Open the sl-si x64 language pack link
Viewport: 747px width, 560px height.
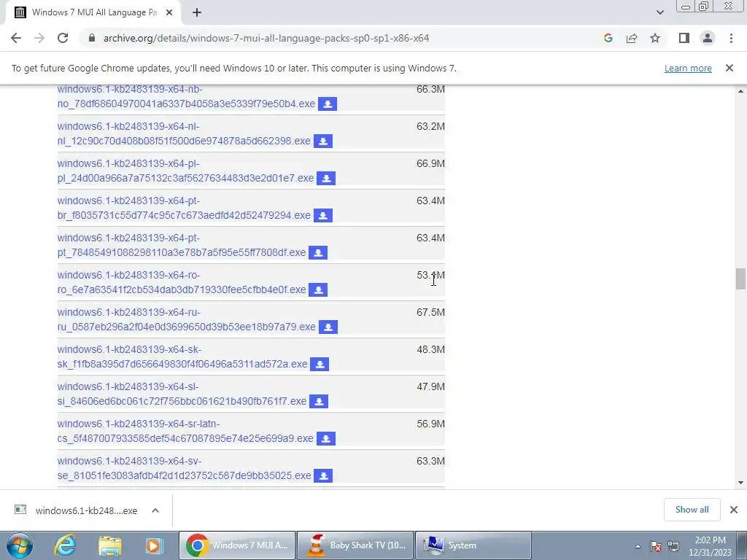coord(182,393)
